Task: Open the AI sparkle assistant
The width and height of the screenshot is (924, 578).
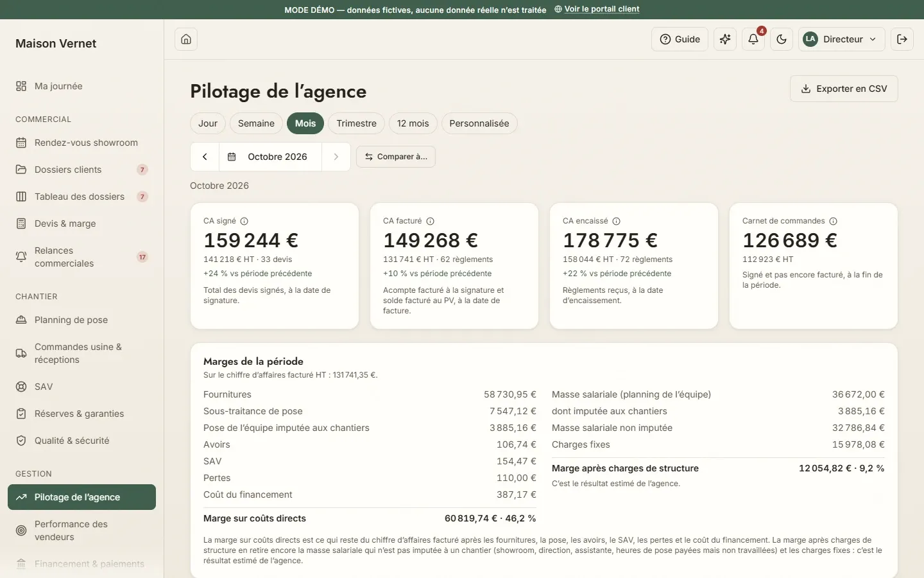Action: 725,39
